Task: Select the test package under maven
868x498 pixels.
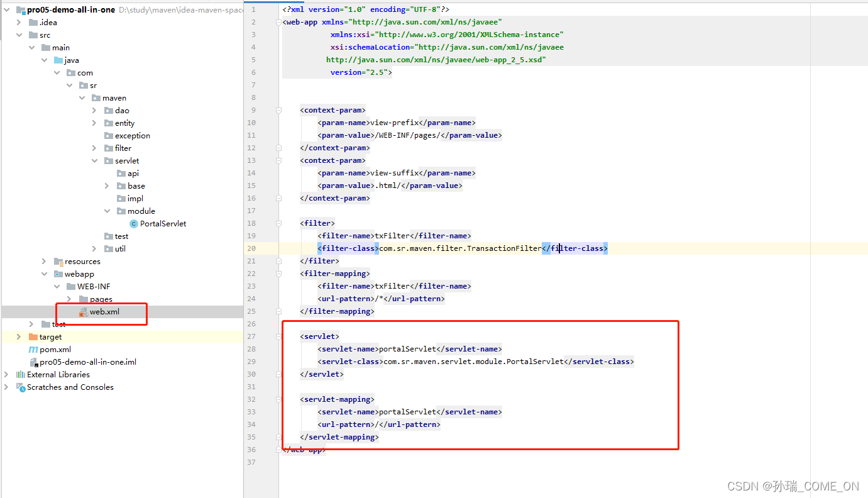Action: coord(121,236)
